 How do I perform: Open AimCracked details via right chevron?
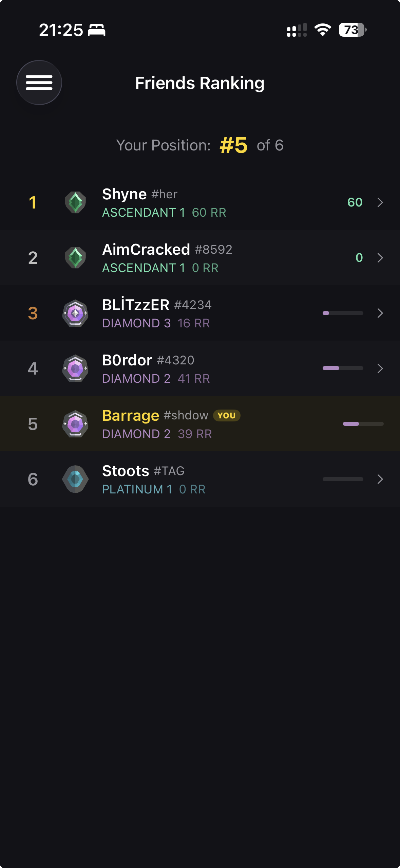click(x=380, y=258)
